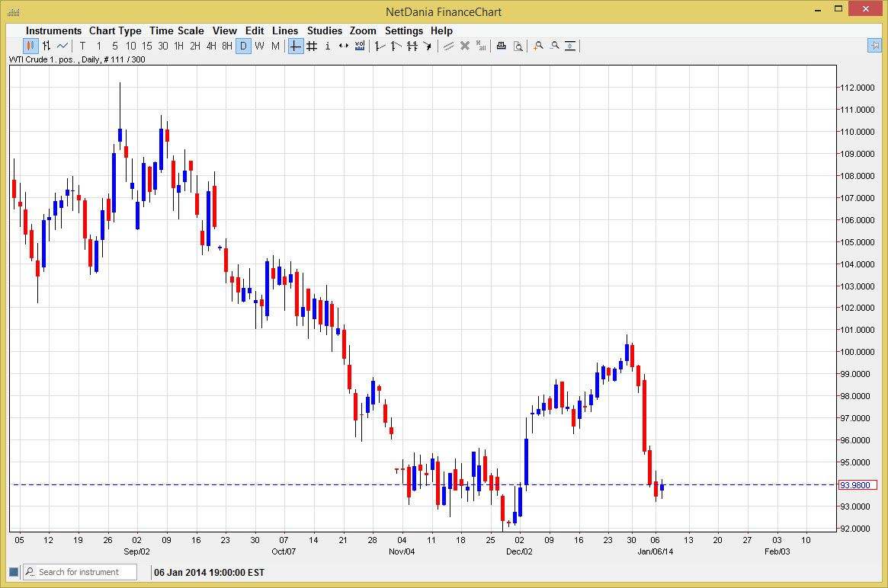Image resolution: width=888 pixels, height=588 pixels.
Task: Open print preview with the magnifier-page icon
Action: (518, 46)
